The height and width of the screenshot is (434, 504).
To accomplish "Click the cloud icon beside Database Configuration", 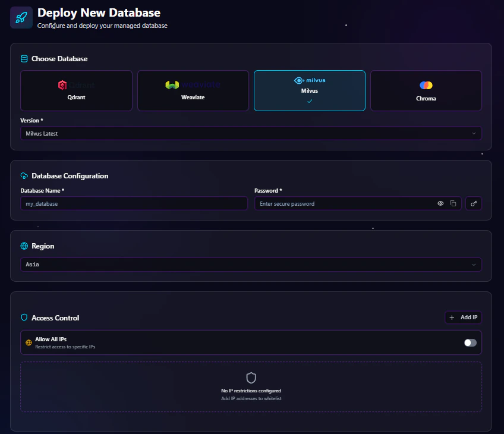I will point(24,176).
